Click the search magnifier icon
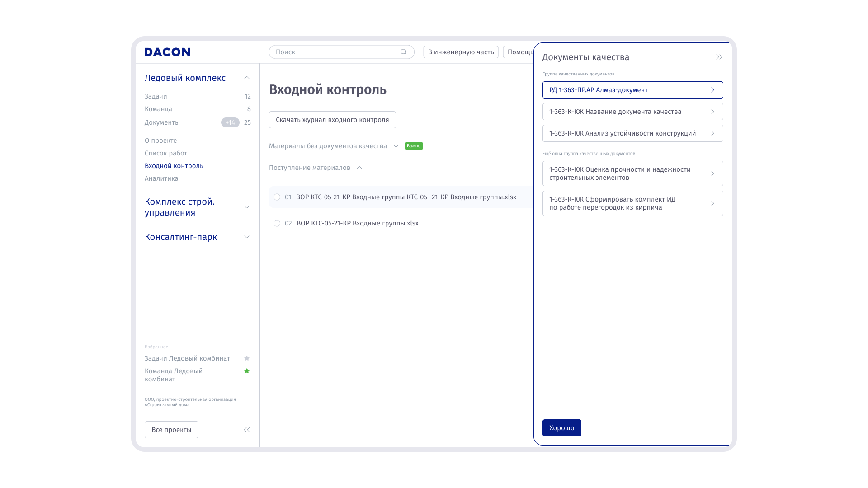Image resolution: width=868 pixels, height=488 pixels. click(x=403, y=52)
